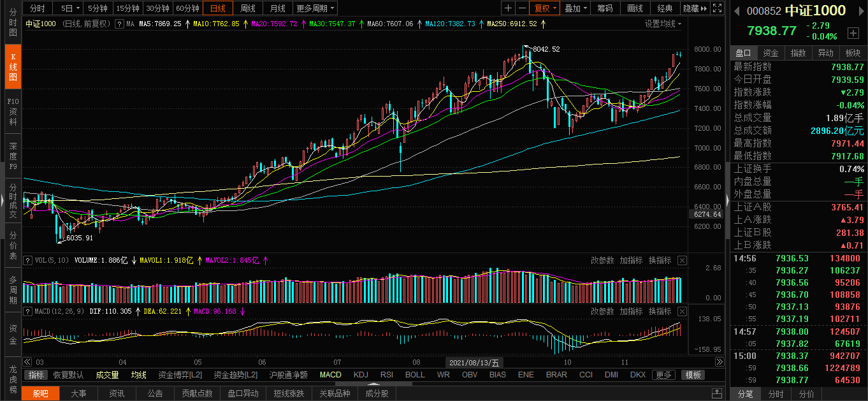Viewport: 868px width, 401px height.
Task: Toggle the 筹码 chip distribution view
Action: (x=605, y=8)
